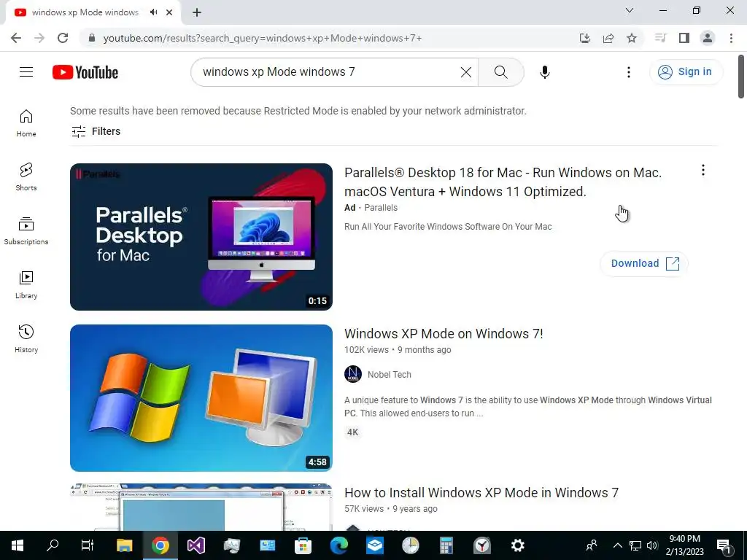Click the magnifier search button
The image size is (747, 560).
pos(500,72)
